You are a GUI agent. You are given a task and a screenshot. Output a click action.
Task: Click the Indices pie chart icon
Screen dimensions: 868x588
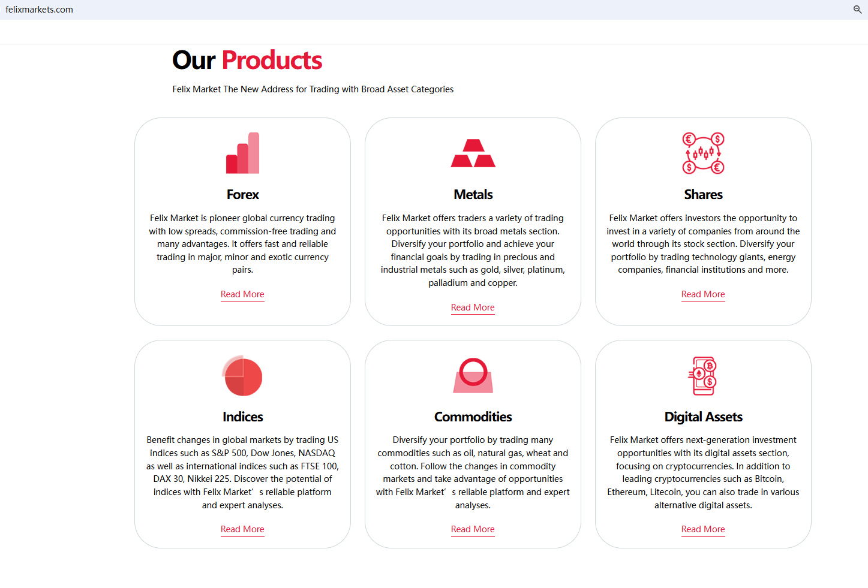242,376
